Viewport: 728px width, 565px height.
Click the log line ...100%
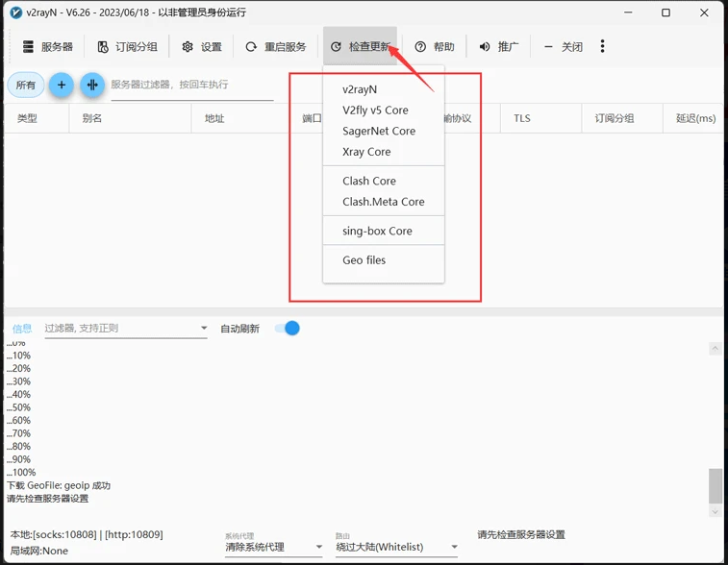pos(21,472)
